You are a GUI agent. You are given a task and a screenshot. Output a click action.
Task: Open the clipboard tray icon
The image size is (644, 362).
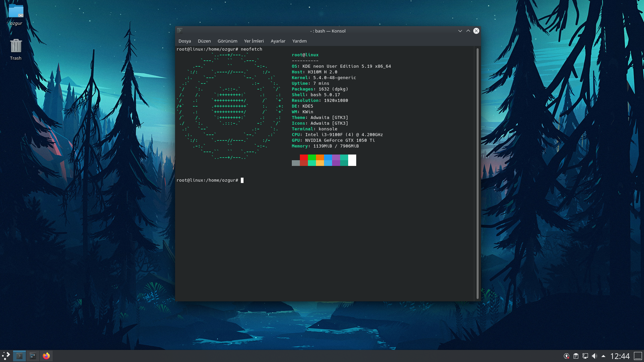[576, 356]
